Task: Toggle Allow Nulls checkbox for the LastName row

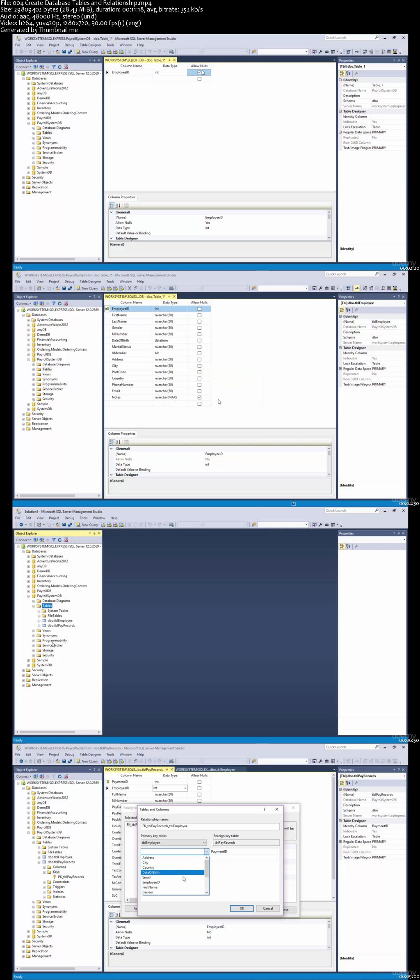Action: pyautogui.click(x=199, y=321)
